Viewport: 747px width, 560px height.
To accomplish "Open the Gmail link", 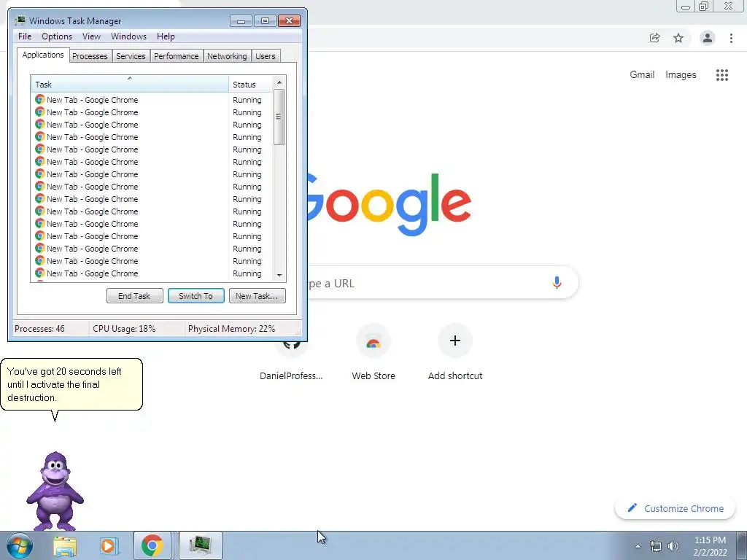I will 642,75.
